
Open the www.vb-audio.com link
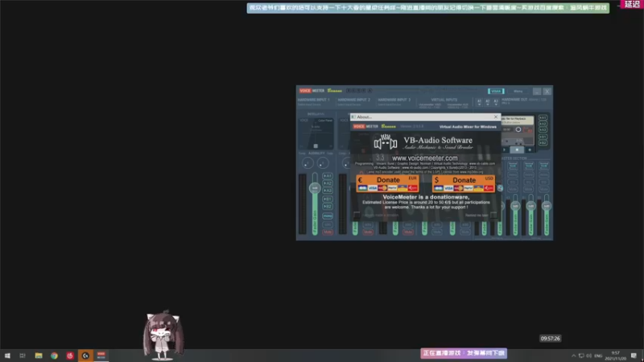415,167
